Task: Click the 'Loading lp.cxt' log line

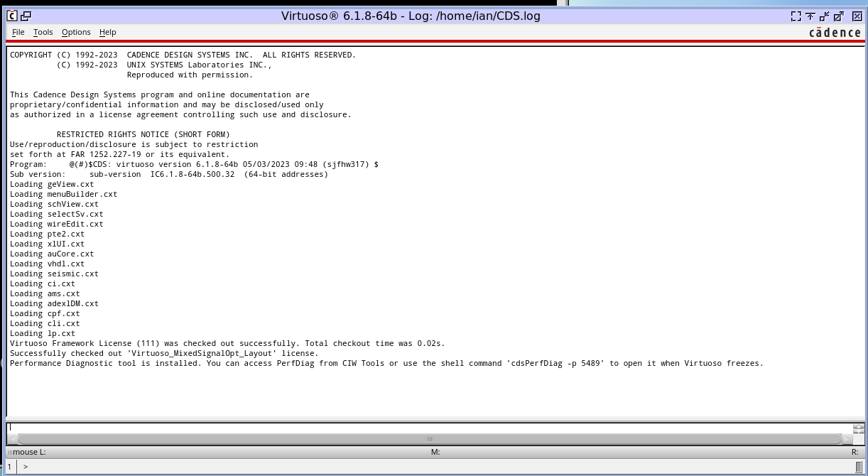Action: [x=43, y=333]
